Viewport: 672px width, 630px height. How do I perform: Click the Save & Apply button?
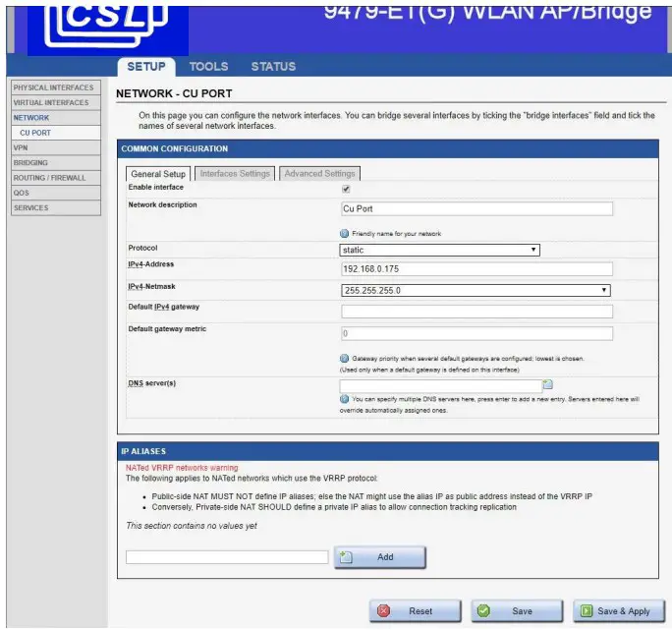tap(619, 610)
